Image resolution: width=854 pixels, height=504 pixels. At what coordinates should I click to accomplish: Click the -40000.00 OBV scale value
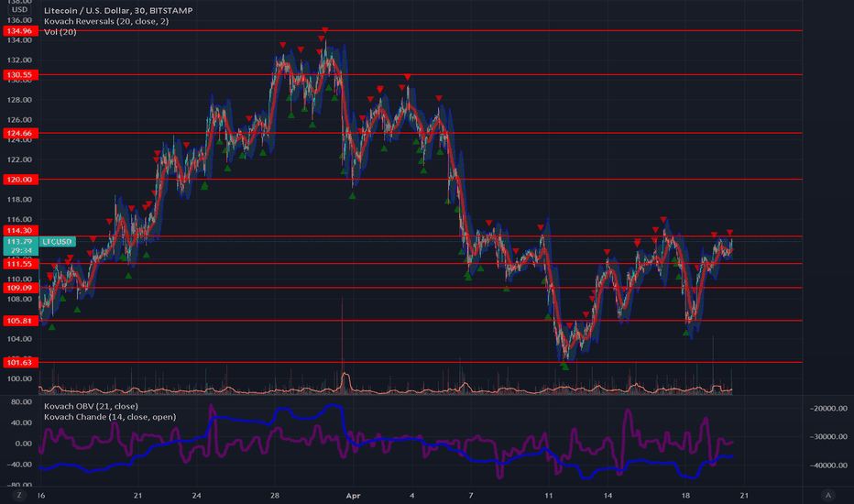[828, 466]
